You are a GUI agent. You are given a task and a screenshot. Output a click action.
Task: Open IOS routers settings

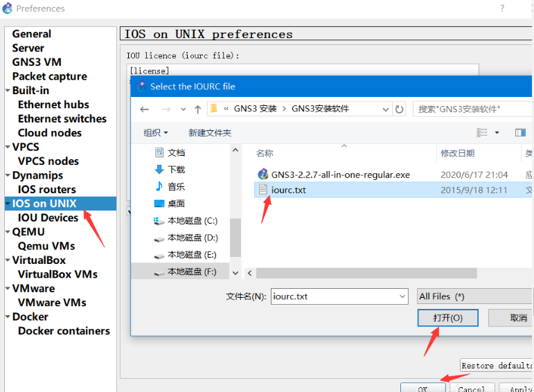(x=47, y=190)
